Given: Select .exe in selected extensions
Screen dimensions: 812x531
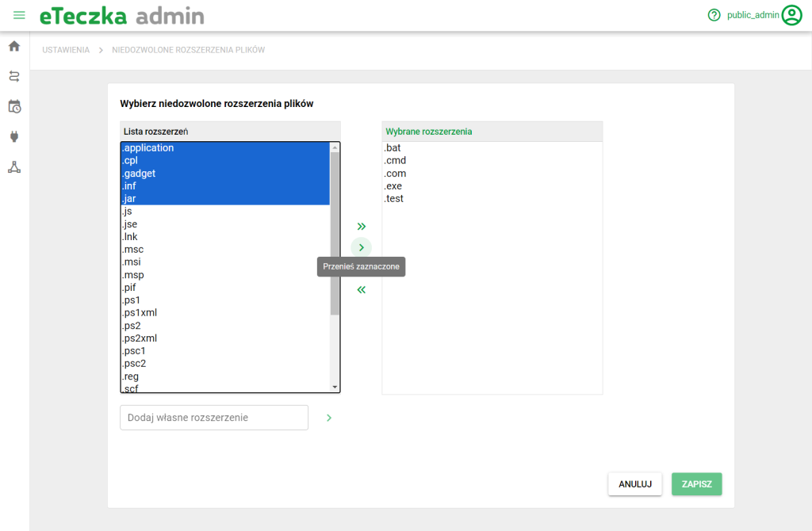Looking at the screenshot, I should [492, 185].
